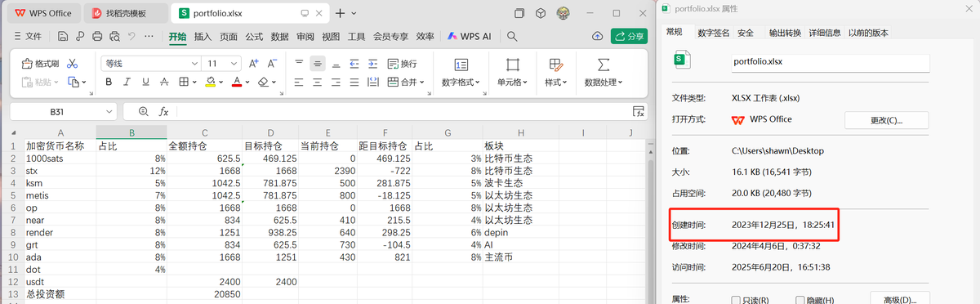
Task: Decrease font size with A- icon
Action: [273, 64]
